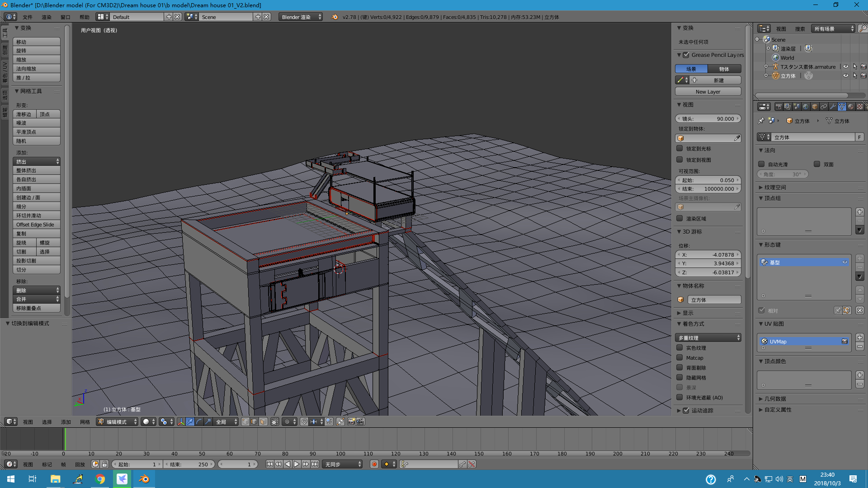Enable Matcap shading checkbox
Viewport: 868px width, 488px height.
coord(679,357)
